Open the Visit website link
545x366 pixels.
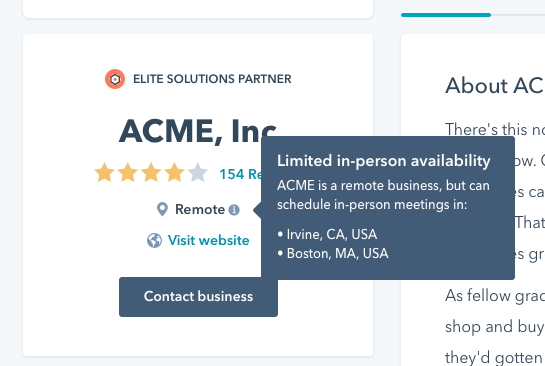[209, 240]
